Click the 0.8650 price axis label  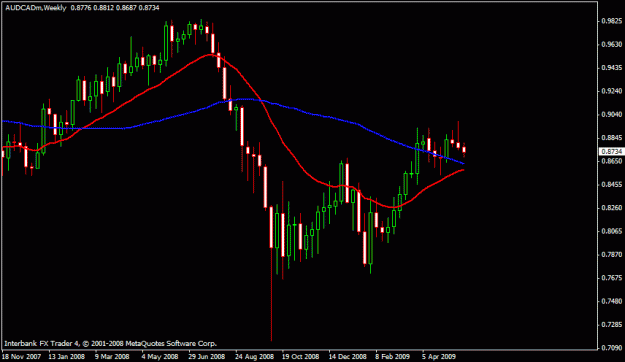point(612,161)
